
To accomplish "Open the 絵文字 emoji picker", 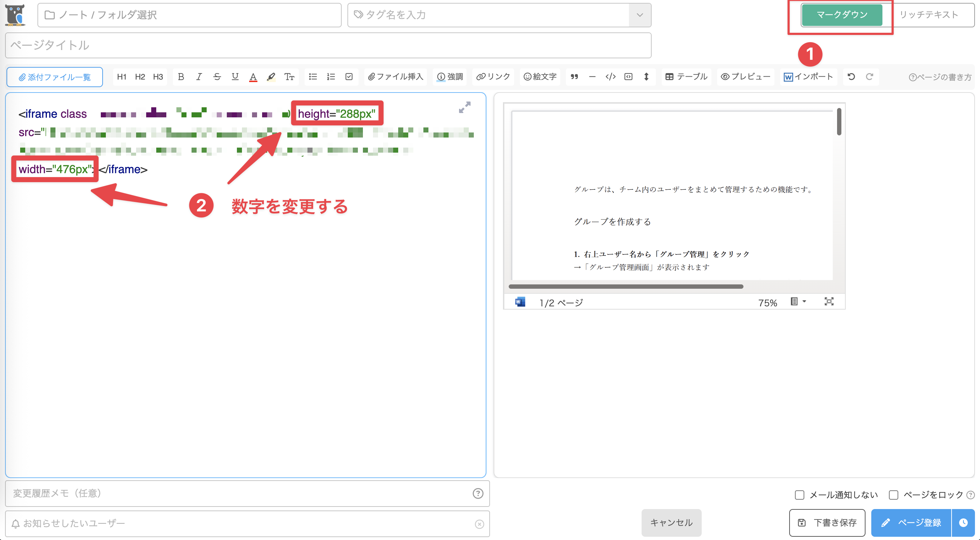I will pos(539,76).
